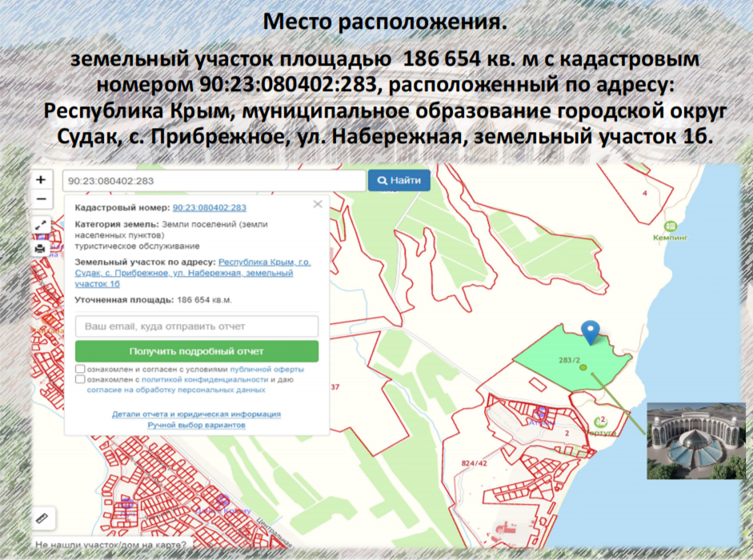Open Детали отчета и юридическая информация

196,414
